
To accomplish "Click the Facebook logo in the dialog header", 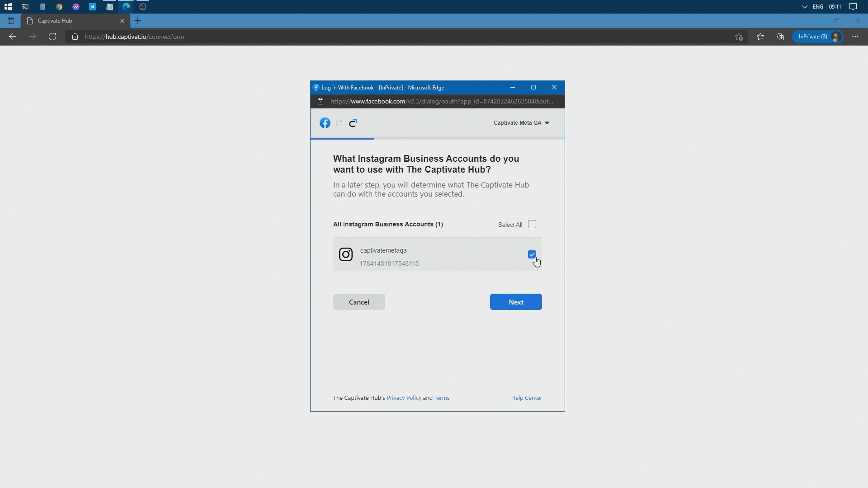I will [325, 123].
